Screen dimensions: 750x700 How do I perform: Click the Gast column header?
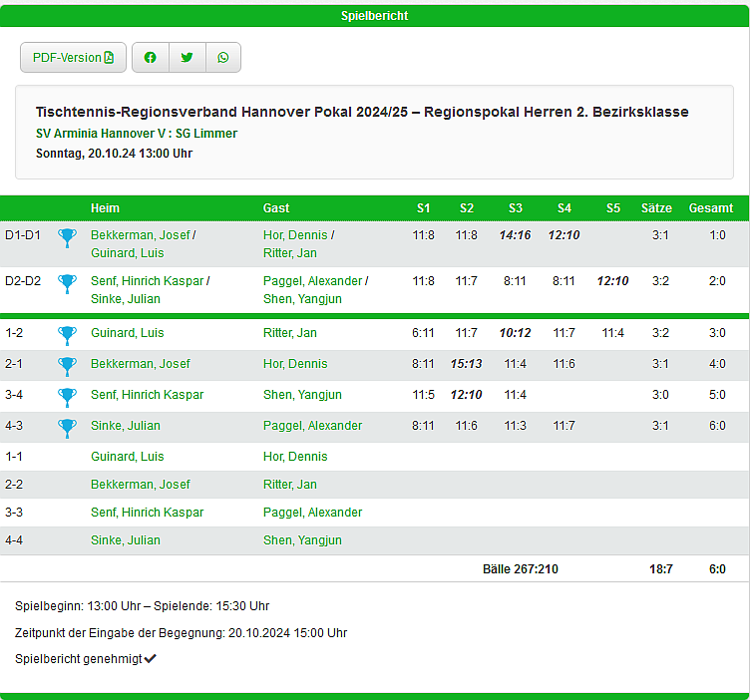point(276,208)
